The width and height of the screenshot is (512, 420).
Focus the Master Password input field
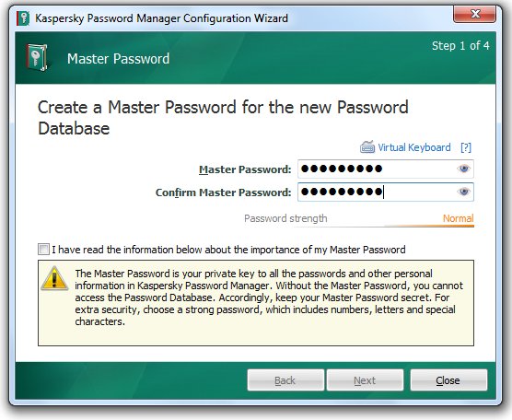pos(385,169)
